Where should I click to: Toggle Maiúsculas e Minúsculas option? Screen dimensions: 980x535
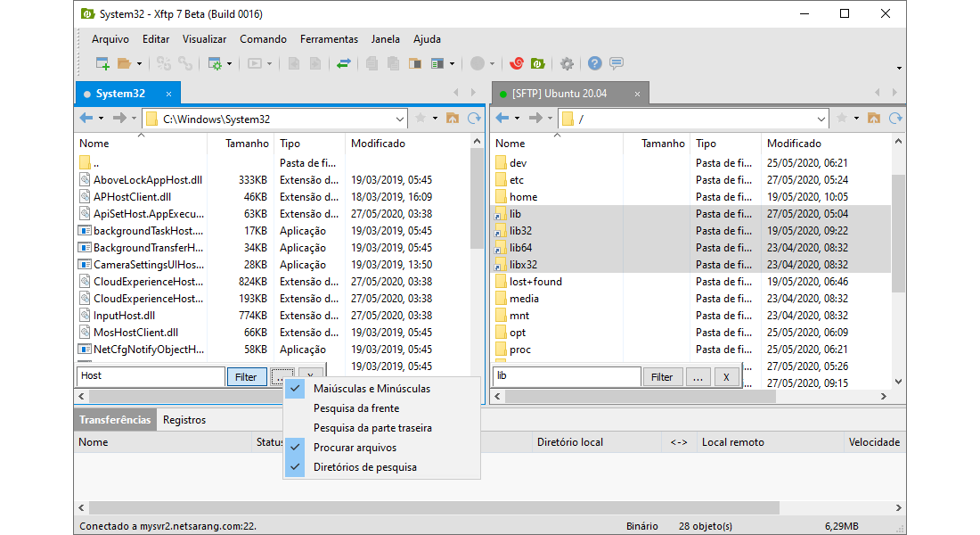[x=382, y=389]
